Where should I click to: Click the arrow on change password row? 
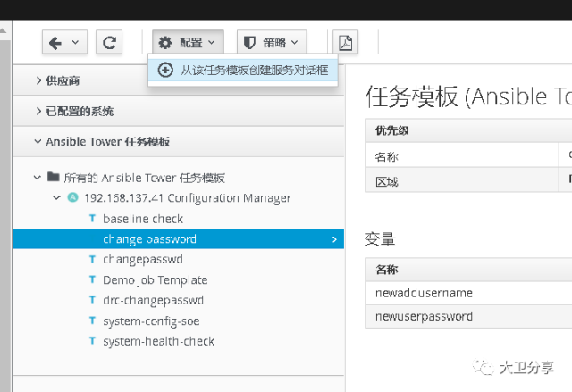point(334,239)
